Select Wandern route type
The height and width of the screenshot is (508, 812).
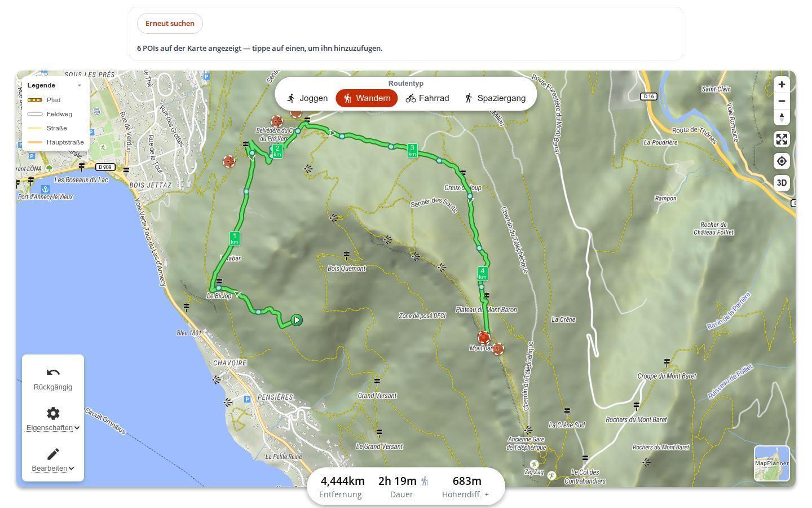pos(367,98)
